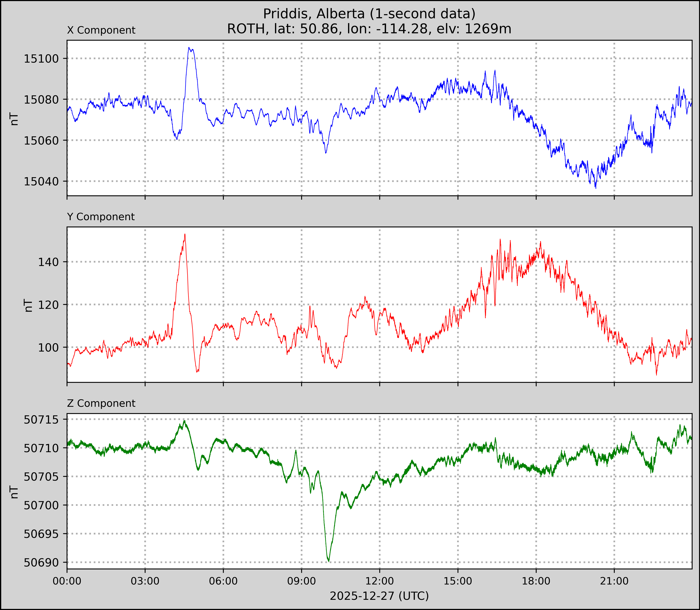This screenshot has width=700, height=610.
Task: Click the 15040 tick label in X panel
Action: click(x=41, y=182)
